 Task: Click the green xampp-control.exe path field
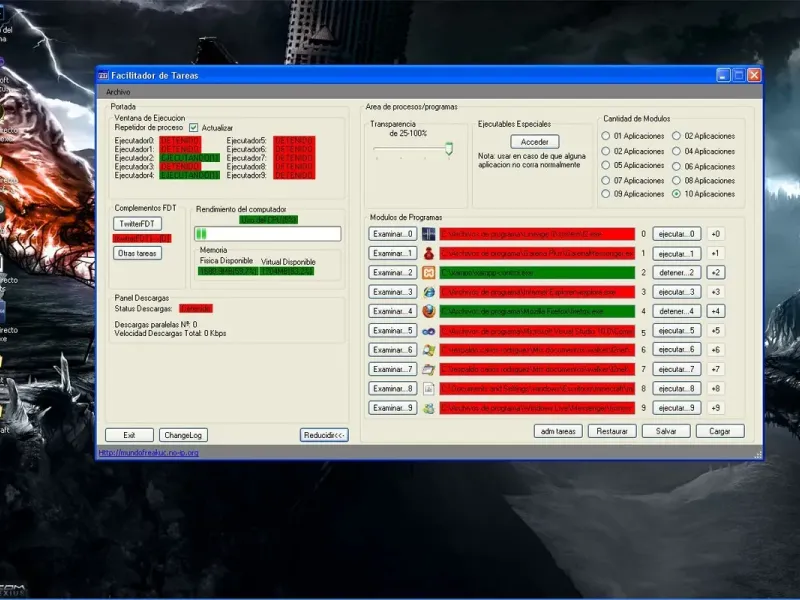537,273
